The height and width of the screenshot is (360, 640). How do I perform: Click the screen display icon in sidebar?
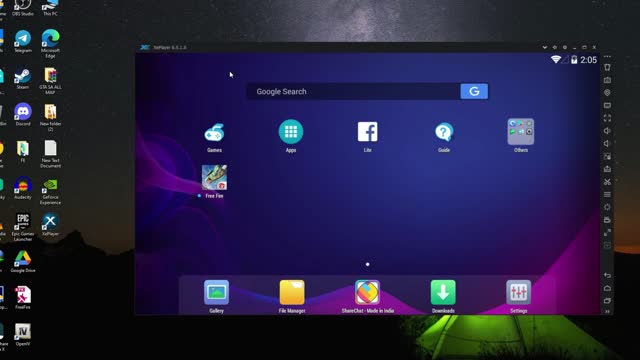607,105
